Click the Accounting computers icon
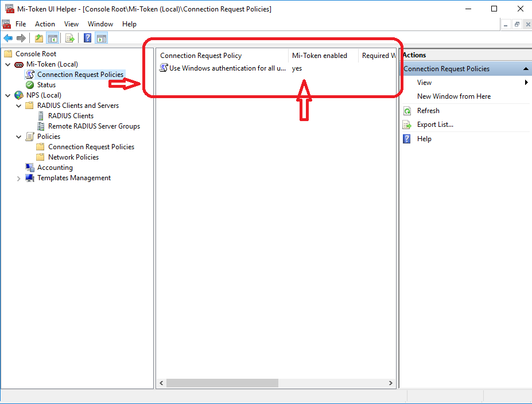Image resolution: width=532 pixels, height=404 pixels. coord(30,168)
